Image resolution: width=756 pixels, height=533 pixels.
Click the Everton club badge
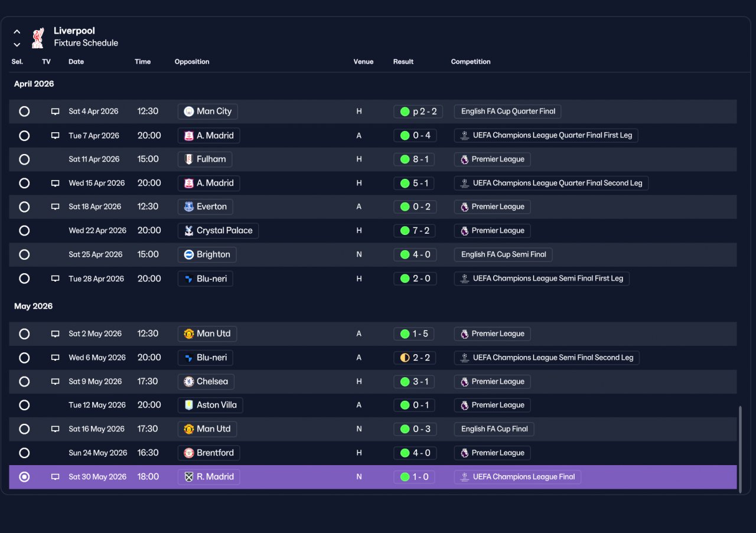[x=189, y=207]
